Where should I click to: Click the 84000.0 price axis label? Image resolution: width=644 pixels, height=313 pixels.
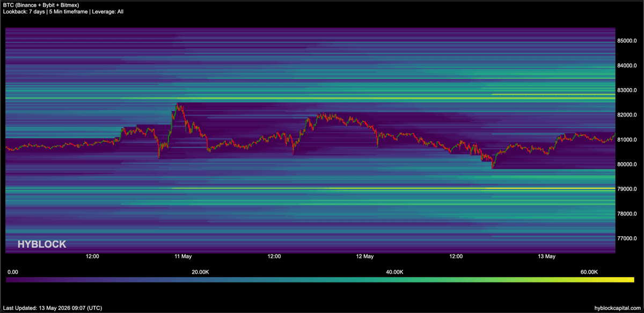(627, 65)
